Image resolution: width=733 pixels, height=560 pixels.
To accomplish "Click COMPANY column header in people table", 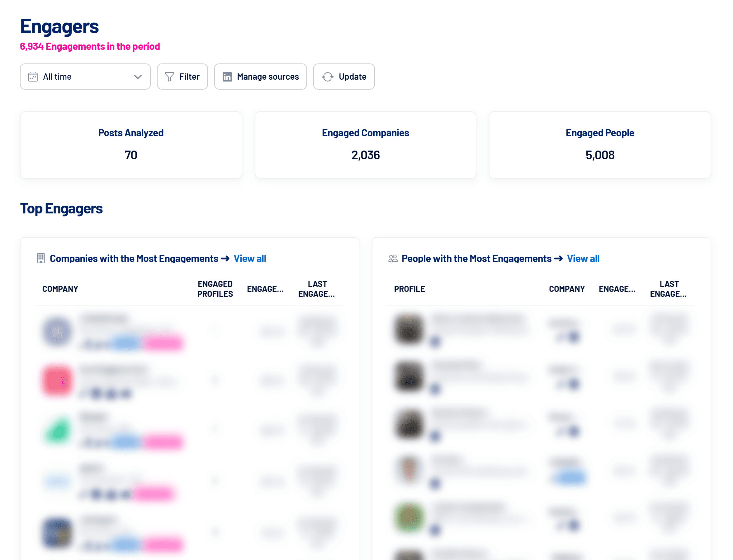I will coord(566,289).
